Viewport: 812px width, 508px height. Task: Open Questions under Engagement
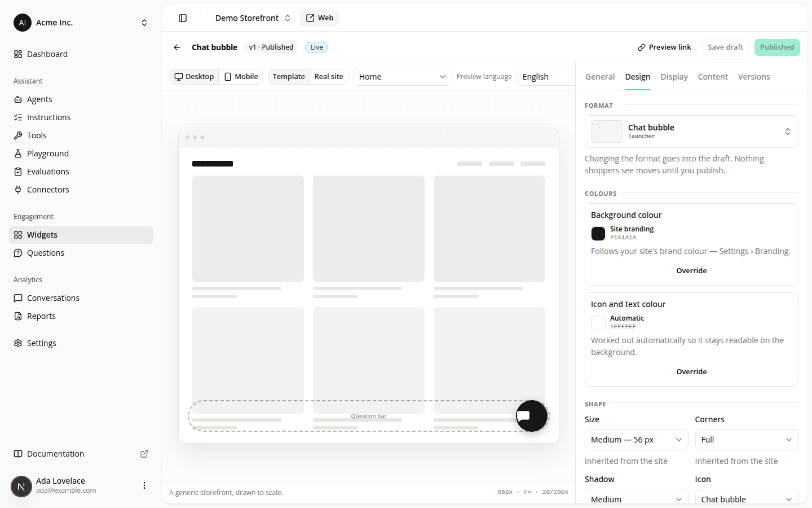tap(81, 253)
